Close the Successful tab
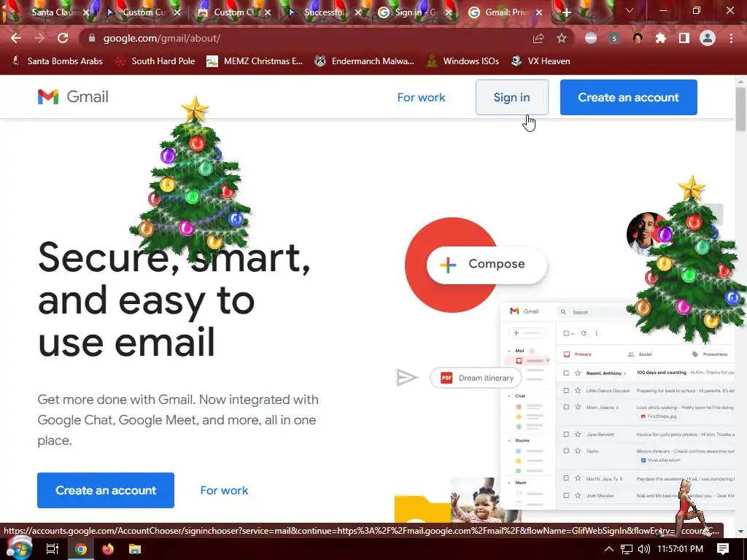Screen dimensions: 747x560 tap(358, 13)
